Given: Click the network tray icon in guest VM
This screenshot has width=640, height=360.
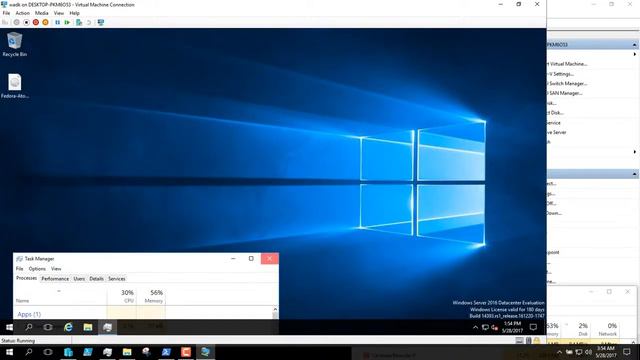Looking at the screenshot, I should [x=485, y=327].
